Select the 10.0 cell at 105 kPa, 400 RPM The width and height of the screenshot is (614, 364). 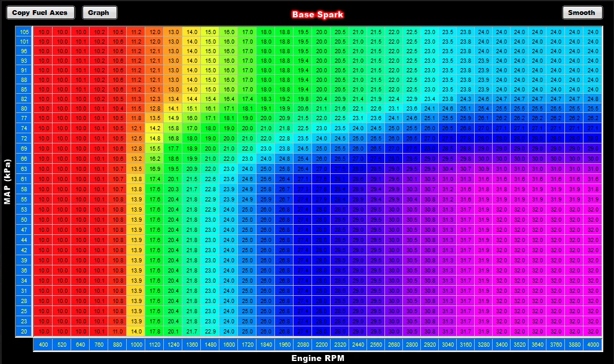(x=44, y=32)
